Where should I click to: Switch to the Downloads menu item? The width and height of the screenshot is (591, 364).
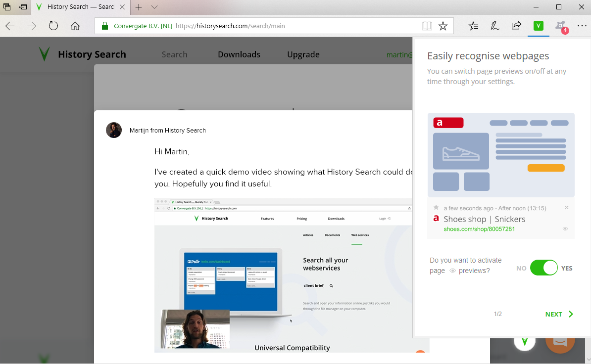tap(239, 54)
